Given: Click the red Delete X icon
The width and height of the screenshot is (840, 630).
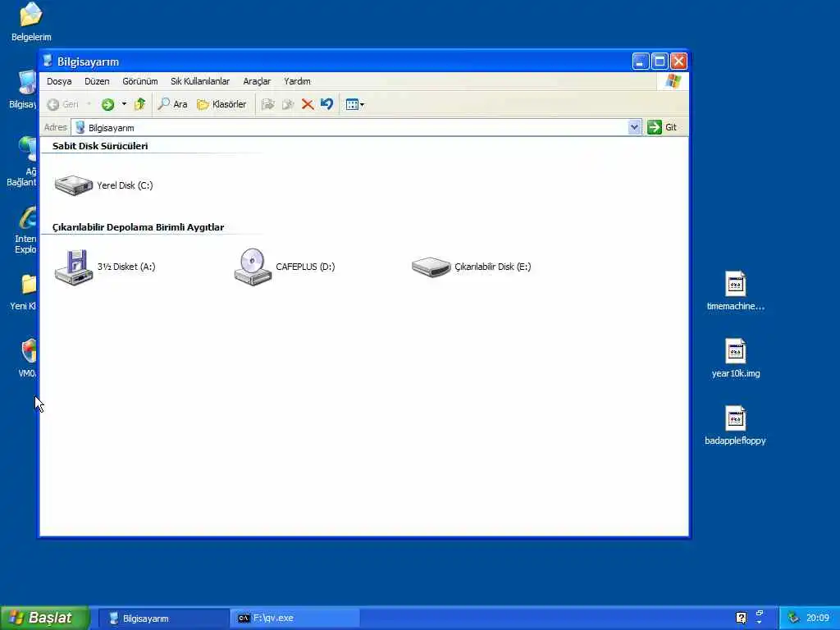Looking at the screenshot, I should tap(308, 104).
